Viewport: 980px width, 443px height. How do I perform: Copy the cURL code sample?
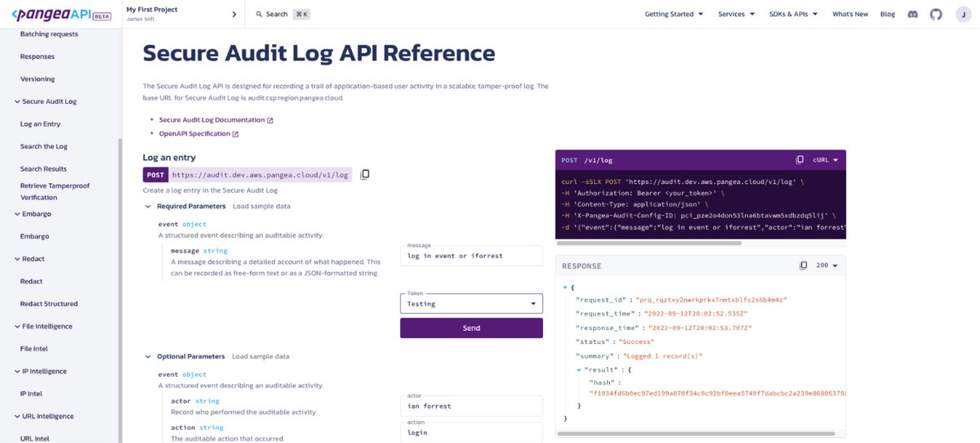coord(800,160)
